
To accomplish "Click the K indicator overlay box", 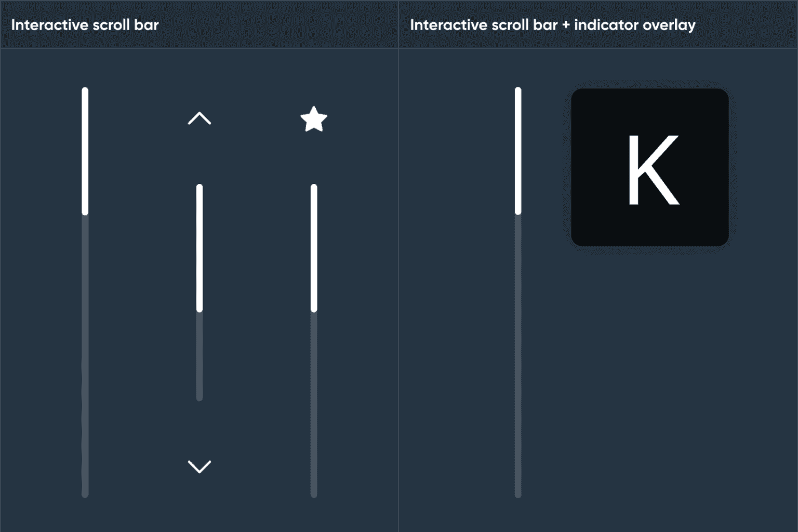I will 649,167.
